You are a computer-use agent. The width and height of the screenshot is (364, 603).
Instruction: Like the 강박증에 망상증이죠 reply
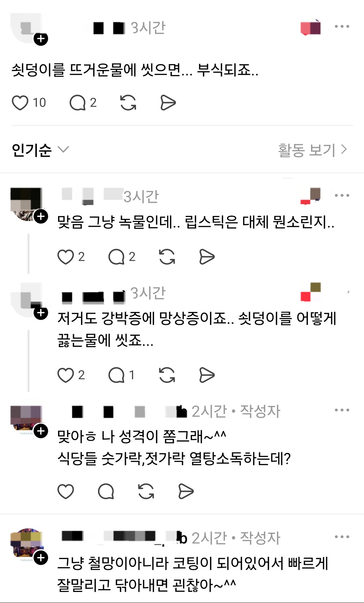click(x=66, y=375)
